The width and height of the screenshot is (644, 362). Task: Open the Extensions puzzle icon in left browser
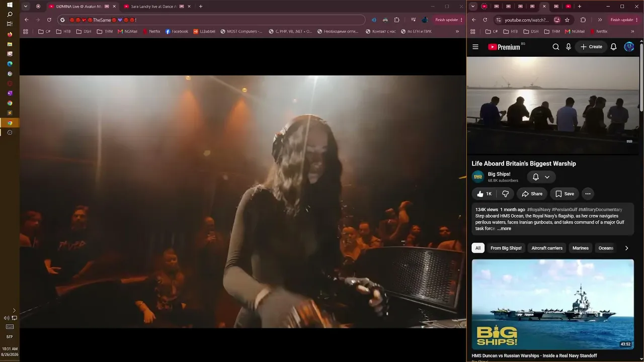(397, 20)
